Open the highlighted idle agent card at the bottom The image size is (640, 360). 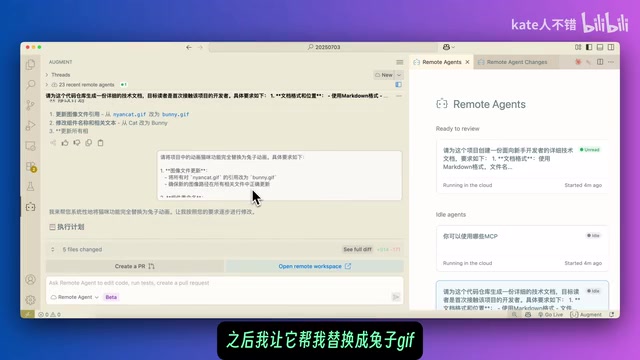point(522,296)
